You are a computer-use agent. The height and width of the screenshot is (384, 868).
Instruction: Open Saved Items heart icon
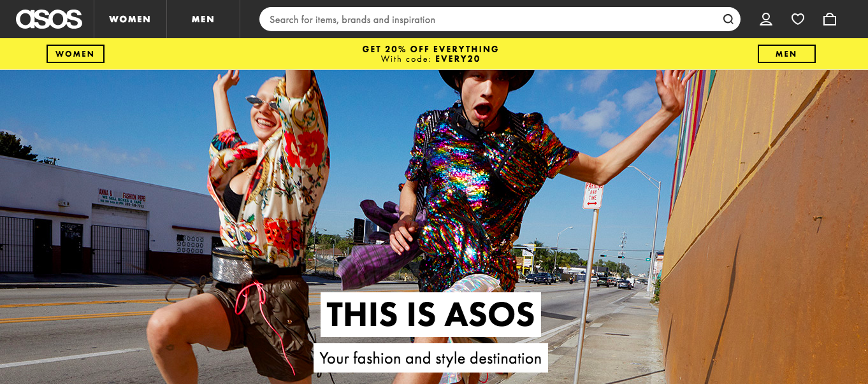[798, 19]
